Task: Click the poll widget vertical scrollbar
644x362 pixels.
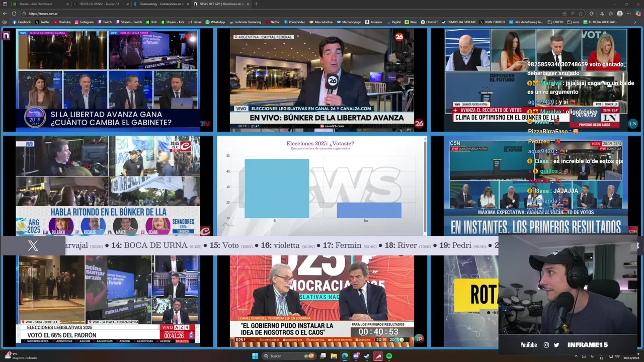Action: 425,186
